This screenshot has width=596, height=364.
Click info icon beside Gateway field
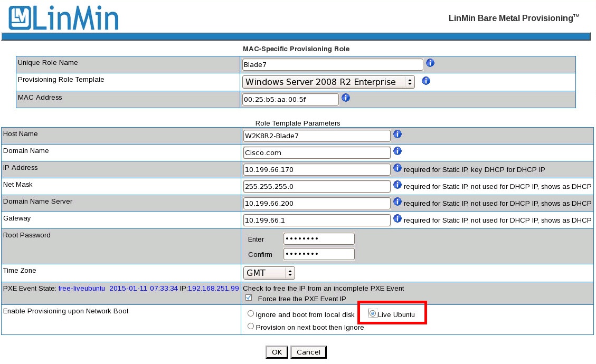click(x=397, y=218)
